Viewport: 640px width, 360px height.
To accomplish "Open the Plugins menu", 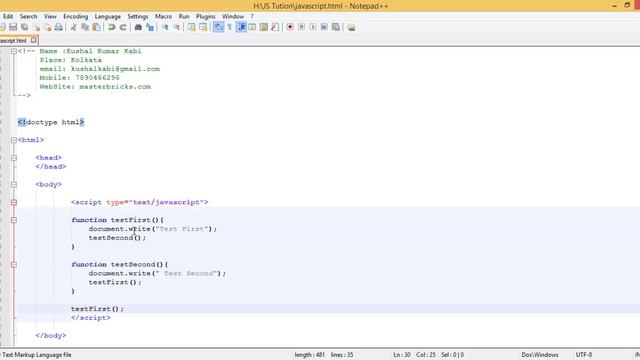I will click(x=205, y=16).
